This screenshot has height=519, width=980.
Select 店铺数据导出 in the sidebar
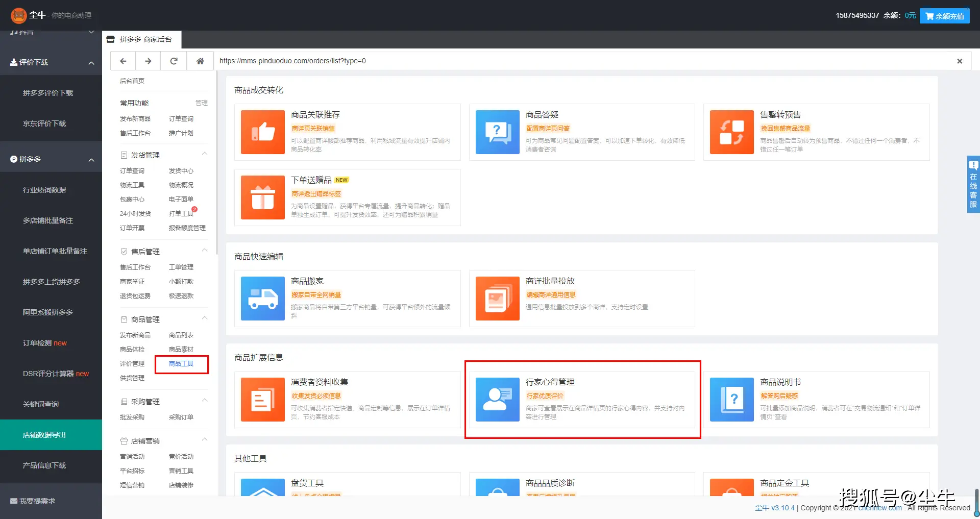coord(51,435)
